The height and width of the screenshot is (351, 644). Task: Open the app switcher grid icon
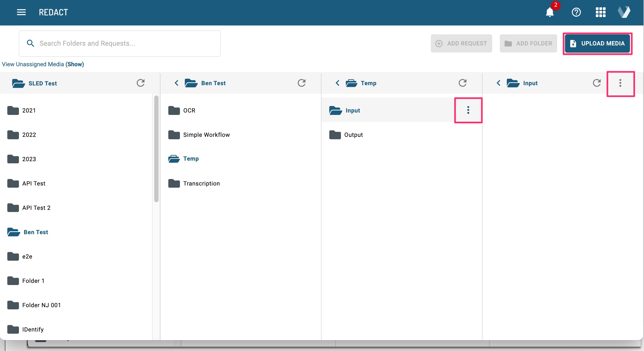click(600, 12)
